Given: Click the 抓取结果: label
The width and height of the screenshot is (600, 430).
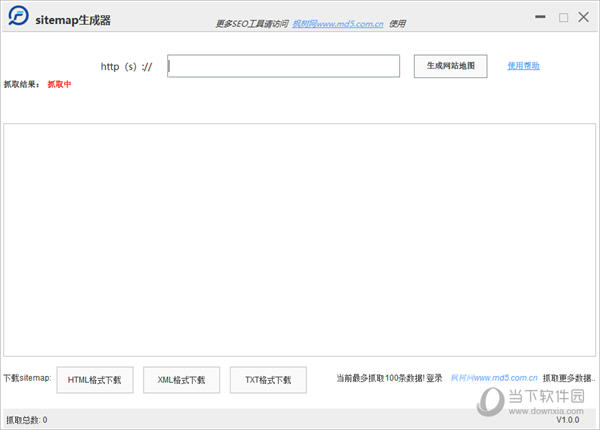Looking at the screenshot, I should [x=22, y=84].
